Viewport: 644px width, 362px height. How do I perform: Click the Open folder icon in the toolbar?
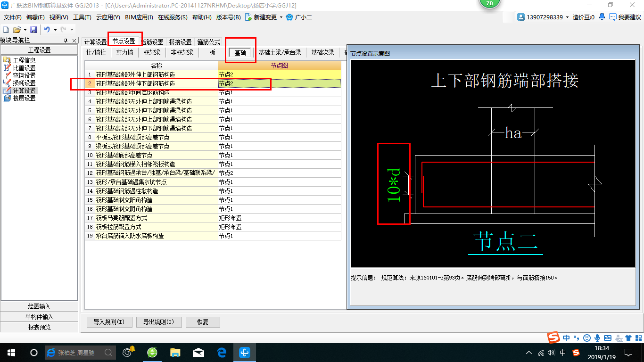tap(17, 30)
